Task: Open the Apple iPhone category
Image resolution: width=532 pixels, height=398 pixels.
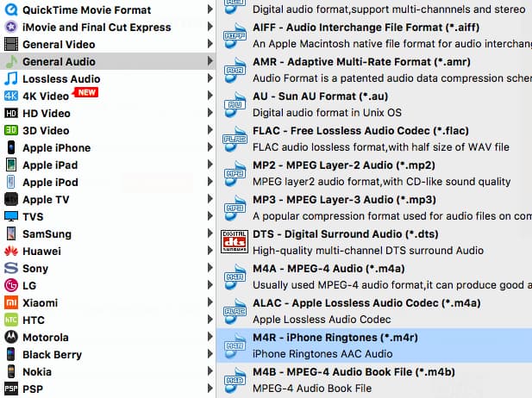Action: point(108,147)
